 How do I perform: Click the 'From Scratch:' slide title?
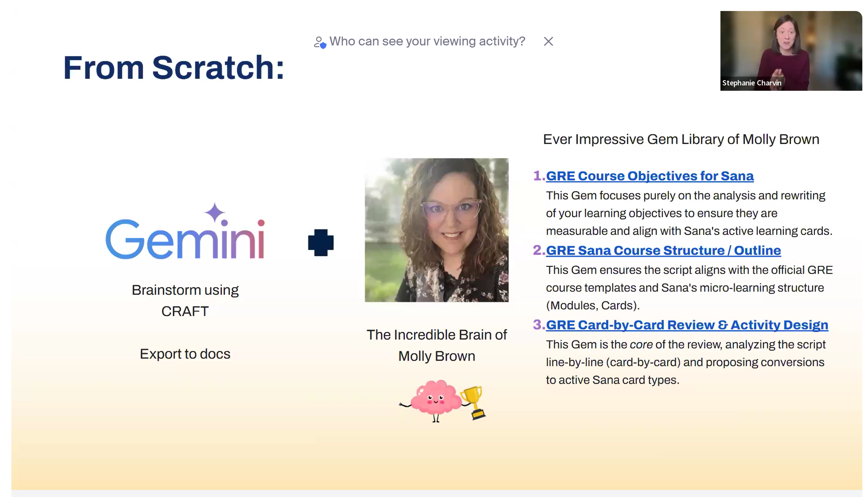(x=173, y=67)
